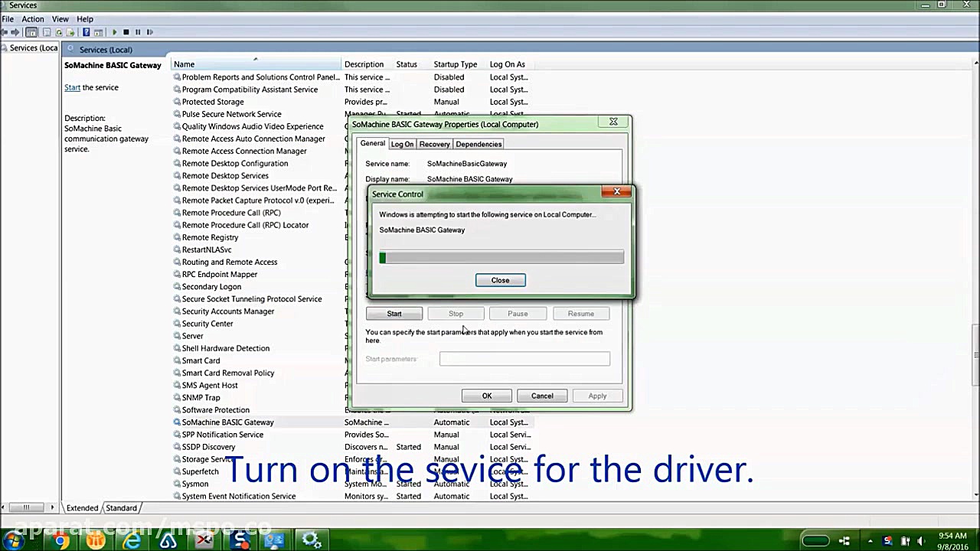Toggle the Show/Hide Action Pane icon
Image resolution: width=980 pixels, height=551 pixels.
(x=98, y=32)
